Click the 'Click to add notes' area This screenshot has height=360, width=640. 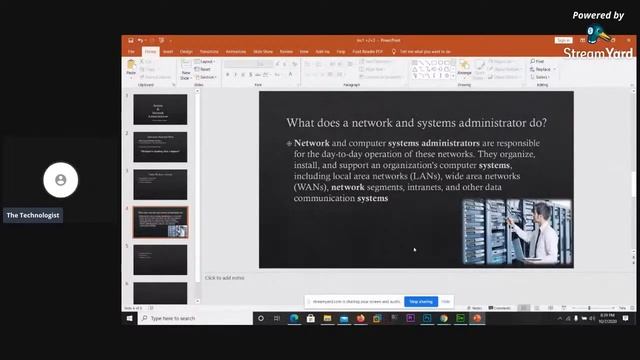[225, 278]
